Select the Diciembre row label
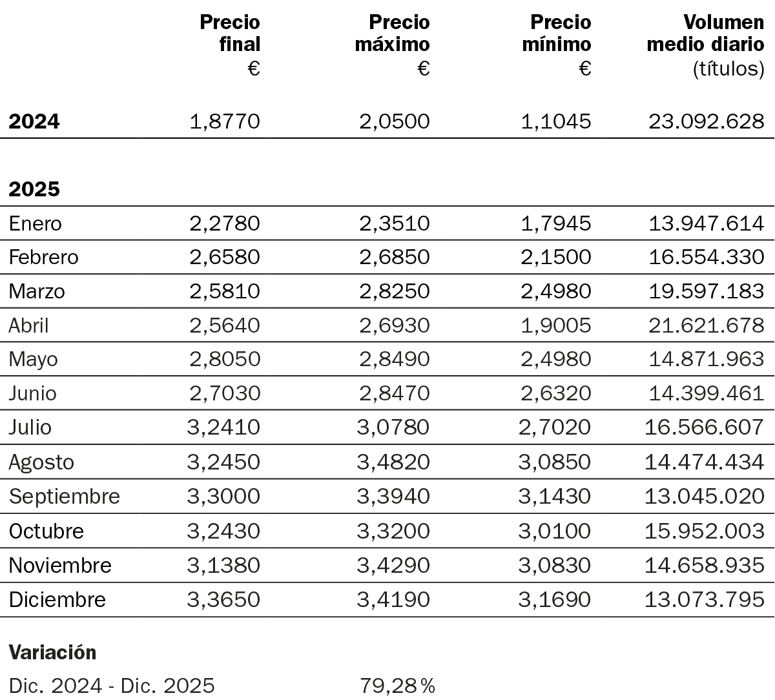The height and width of the screenshot is (700, 775). click(57, 599)
